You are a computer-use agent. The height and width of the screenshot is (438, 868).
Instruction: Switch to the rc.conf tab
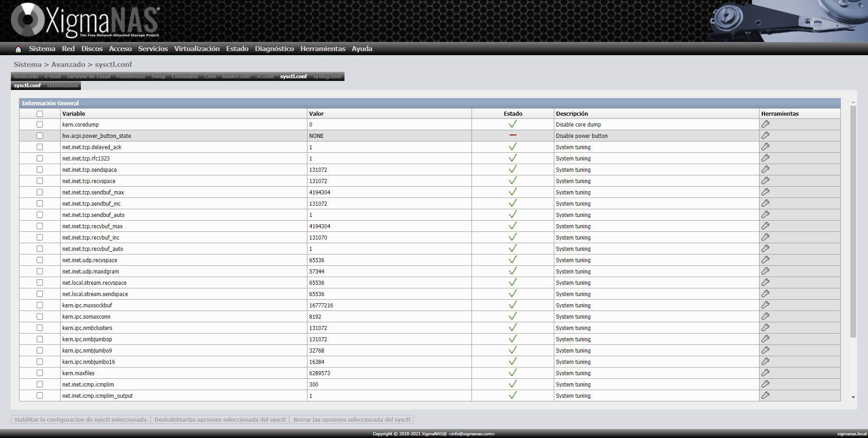(265, 76)
